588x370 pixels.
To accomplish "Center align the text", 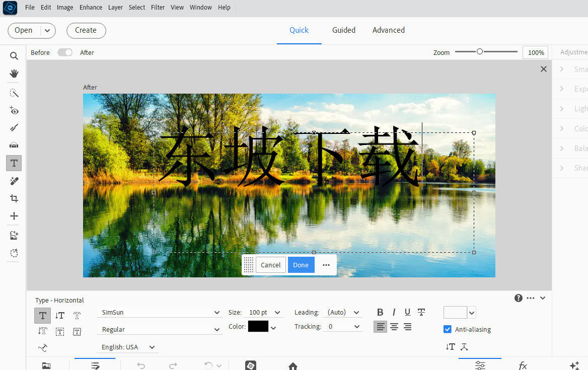I will (x=394, y=327).
